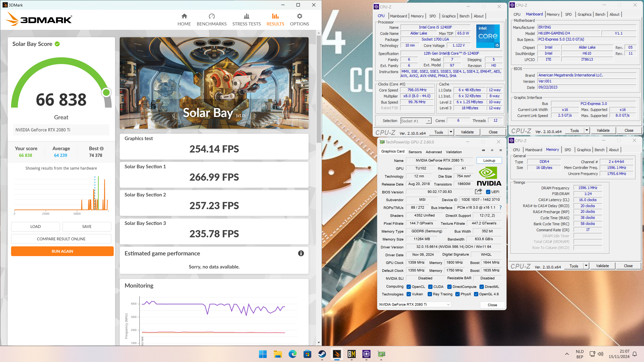Viewport: 644px width, 362px height.
Task: Click the green dot on the score gauge
Action: 106,93
